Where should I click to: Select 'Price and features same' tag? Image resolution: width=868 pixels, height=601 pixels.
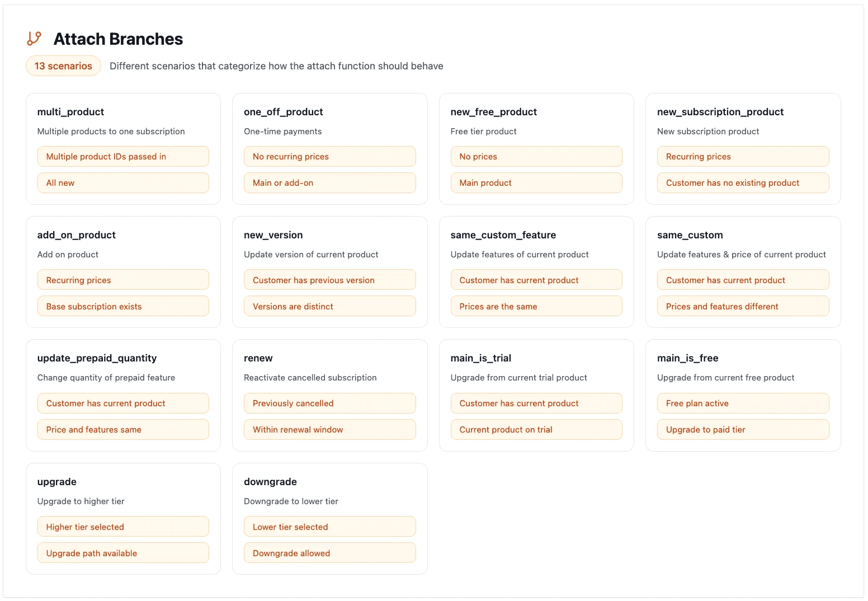click(123, 430)
